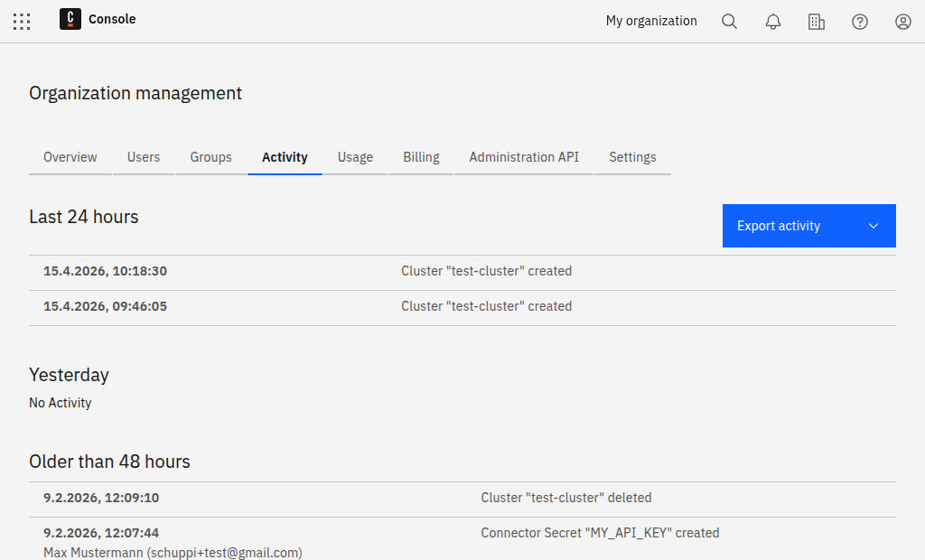This screenshot has width=925, height=560.
Task: Click the My organization label
Action: [x=651, y=21]
